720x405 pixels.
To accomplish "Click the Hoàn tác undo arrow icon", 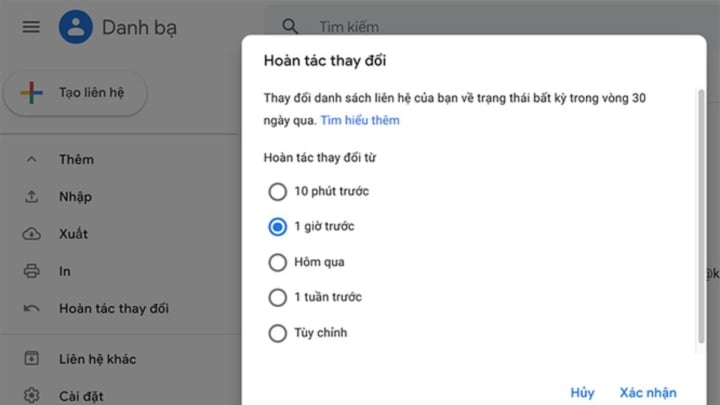I will click(x=31, y=309).
